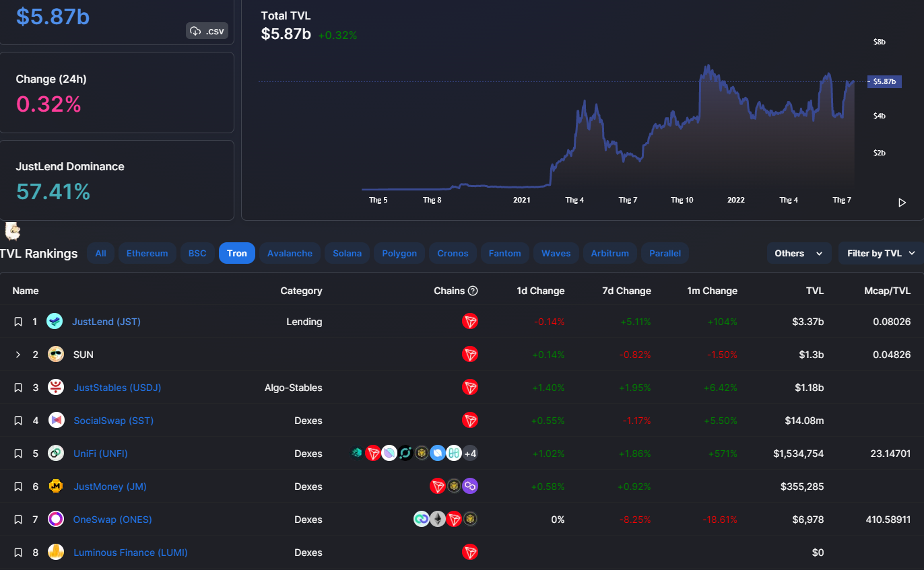Bookmark the JustStables (USDJ) row
Image resolution: width=924 pixels, height=570 pixels.
click(18, 388)
